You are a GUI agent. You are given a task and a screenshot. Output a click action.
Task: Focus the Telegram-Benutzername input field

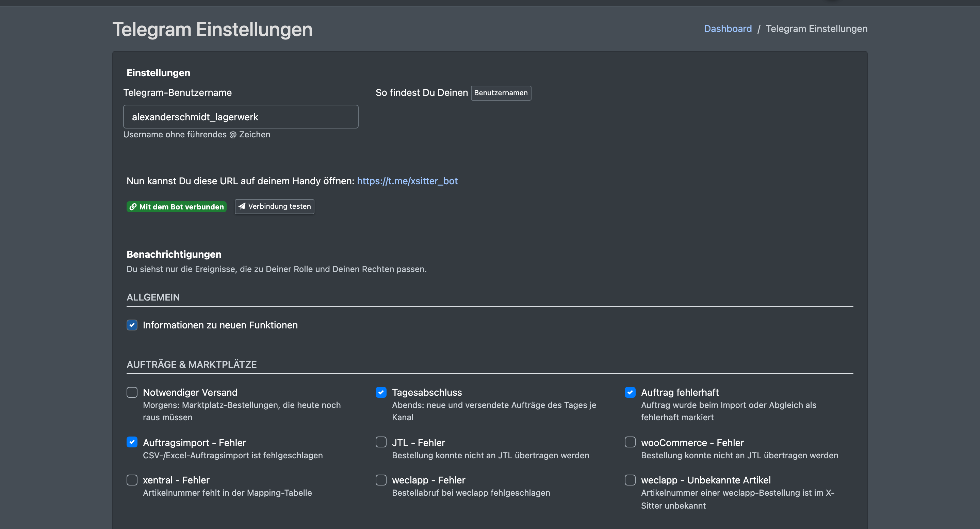(241, 117)
